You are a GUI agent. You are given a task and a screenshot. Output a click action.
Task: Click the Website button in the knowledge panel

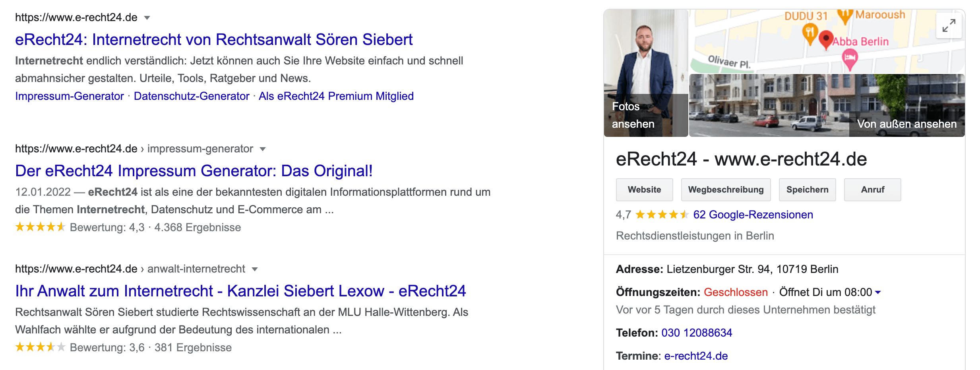[644, 190]
